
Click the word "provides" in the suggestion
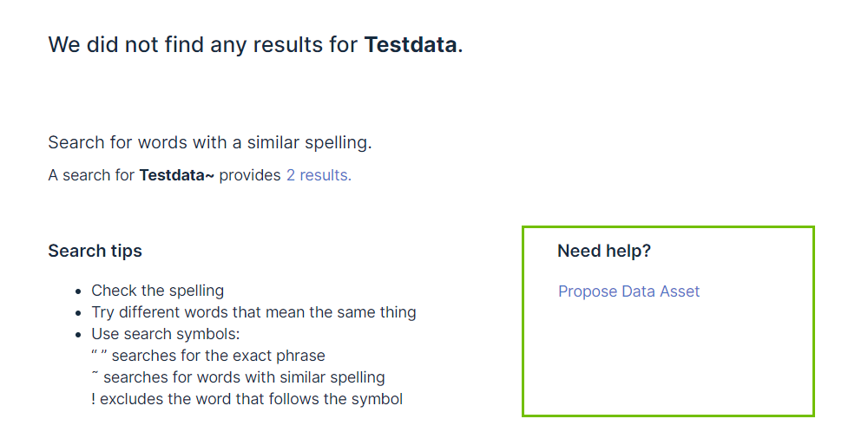[250, 175]
